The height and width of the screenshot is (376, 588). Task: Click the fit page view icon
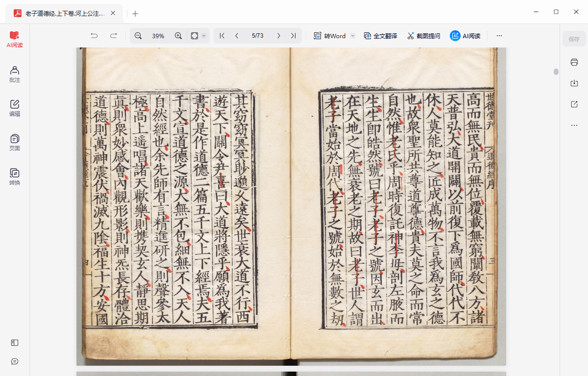pyautogui.click(x=195, y=36)
